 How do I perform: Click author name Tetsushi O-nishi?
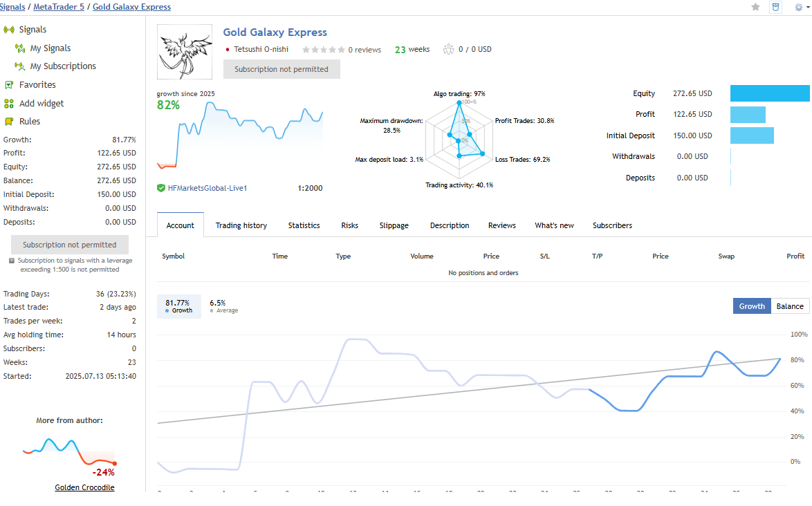click(x=261, y=50)
